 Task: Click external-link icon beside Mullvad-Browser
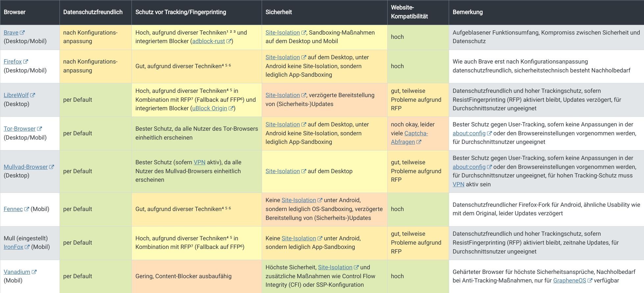click(52, 167)
